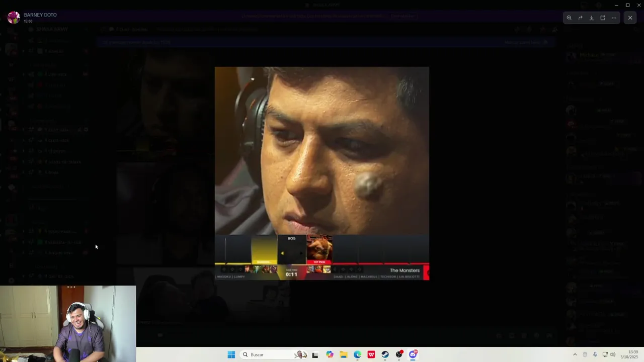This screenshot has width=644, height=362.
Task: Click the microphone tray icon
Action: pyautogui.click(x=595, y=354)
